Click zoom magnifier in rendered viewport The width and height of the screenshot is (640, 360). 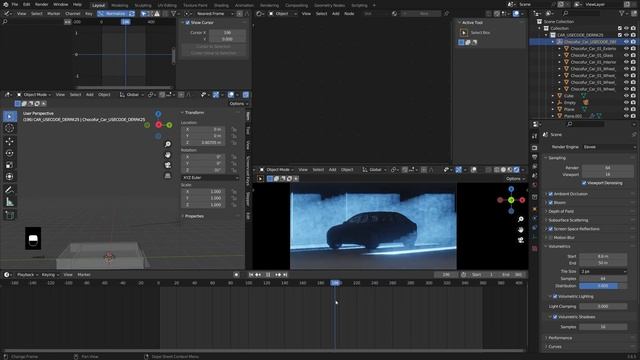tap(521, 220)
